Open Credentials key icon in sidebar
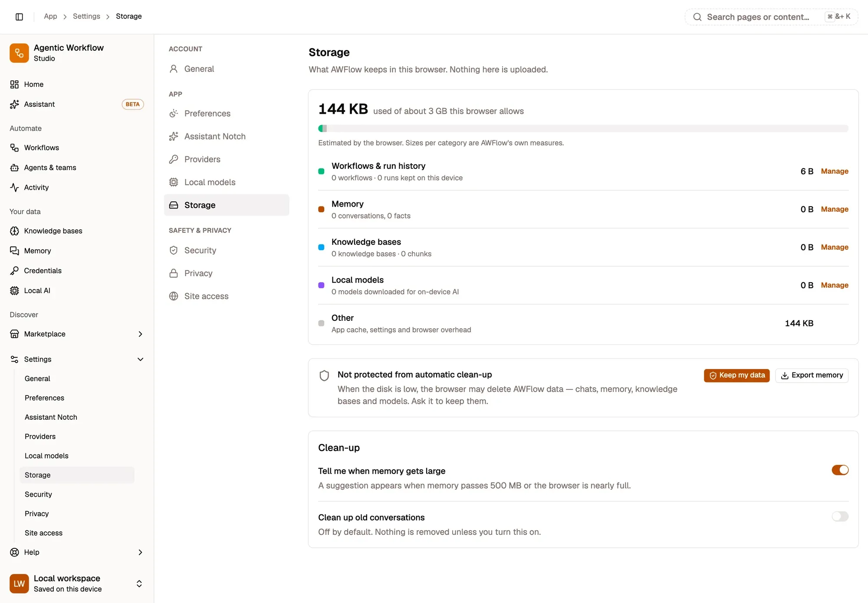This screenshot has width=868, height=603. [x=14, y=270]
